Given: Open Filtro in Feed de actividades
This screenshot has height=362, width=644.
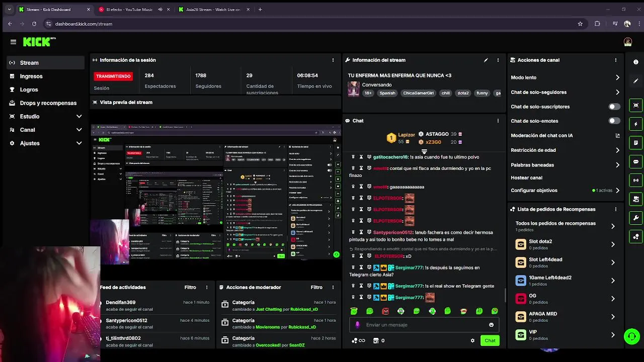Looking at the screenshot, I should tap(190, 288).
